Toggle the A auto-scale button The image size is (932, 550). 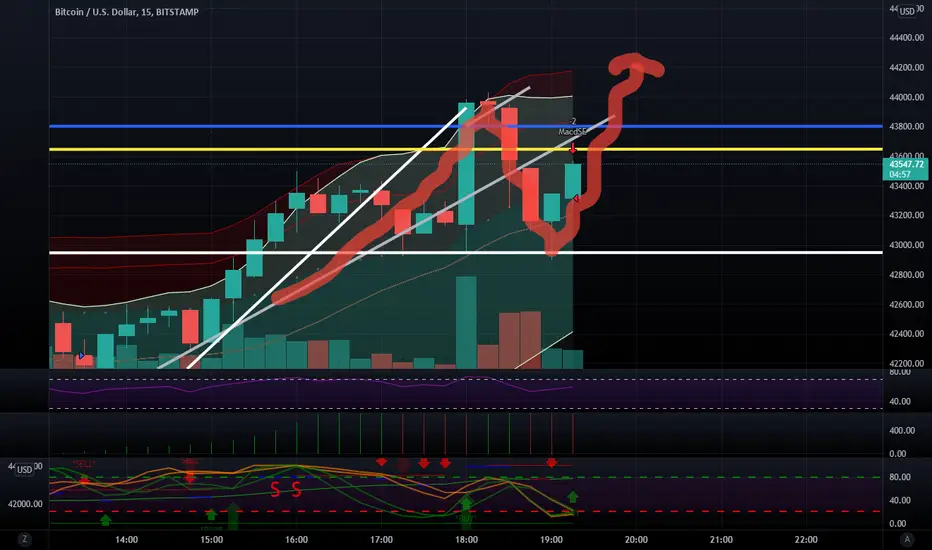pyautogui.click(x=906, y=539)
